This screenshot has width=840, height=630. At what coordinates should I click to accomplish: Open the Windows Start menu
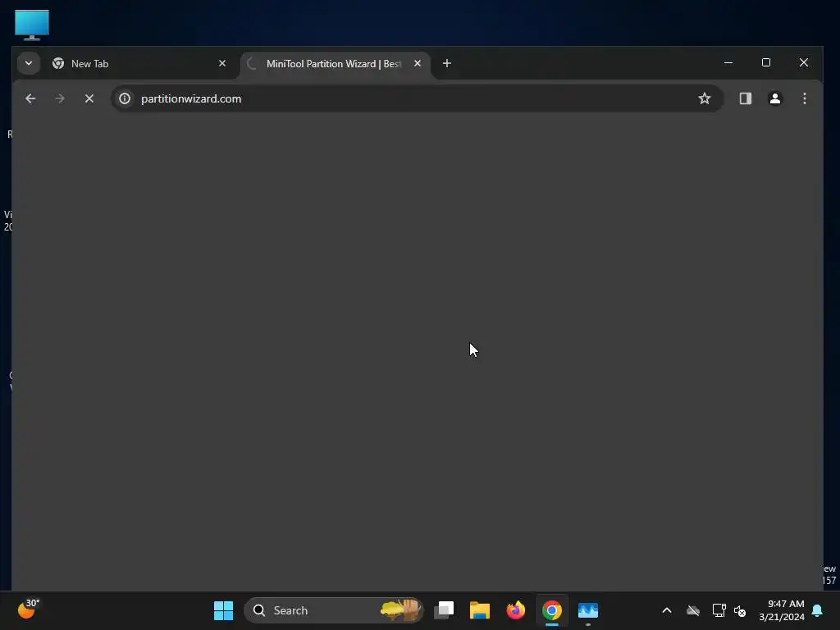click(223, 610)
